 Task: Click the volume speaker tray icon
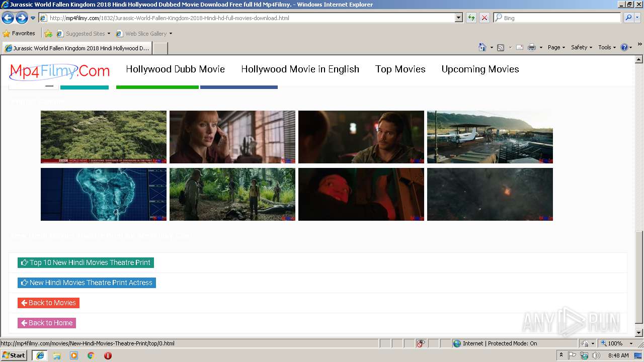(596, 355)
